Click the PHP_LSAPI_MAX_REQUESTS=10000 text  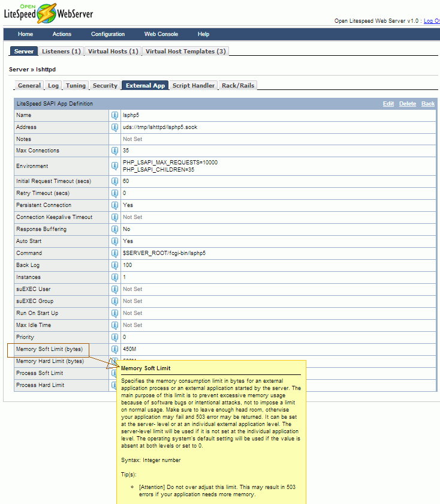[170, 163]
